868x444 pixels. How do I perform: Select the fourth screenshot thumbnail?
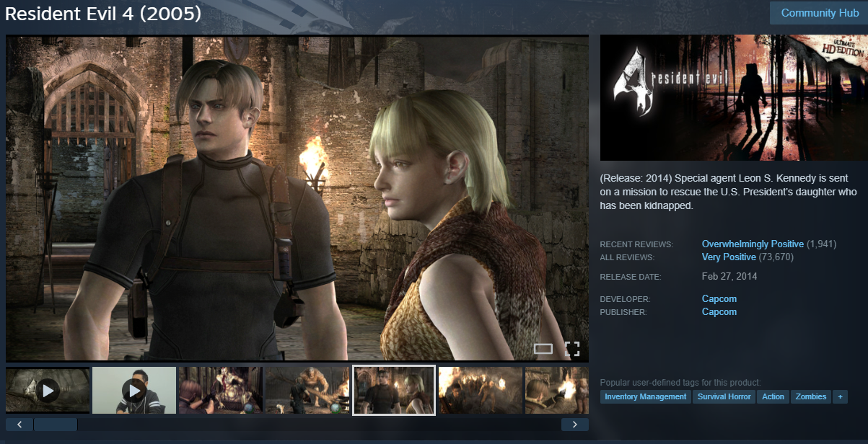[x=307, y=391]
